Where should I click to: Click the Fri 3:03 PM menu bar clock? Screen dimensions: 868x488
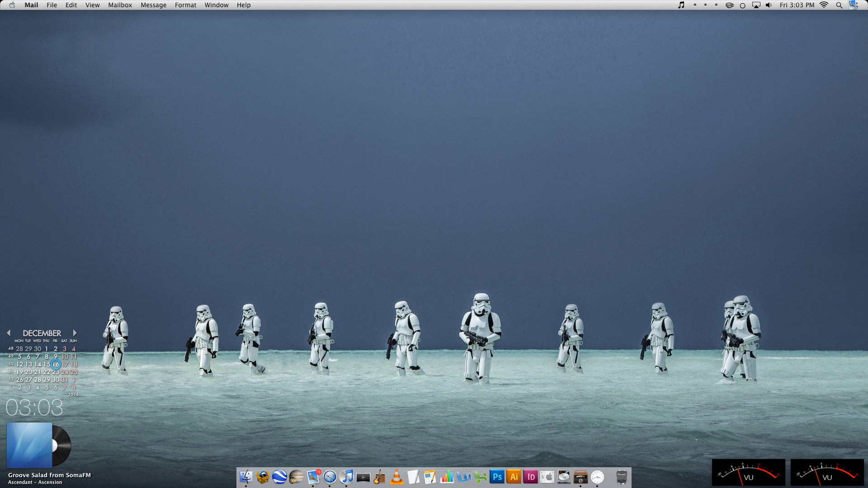click(797, 5)
